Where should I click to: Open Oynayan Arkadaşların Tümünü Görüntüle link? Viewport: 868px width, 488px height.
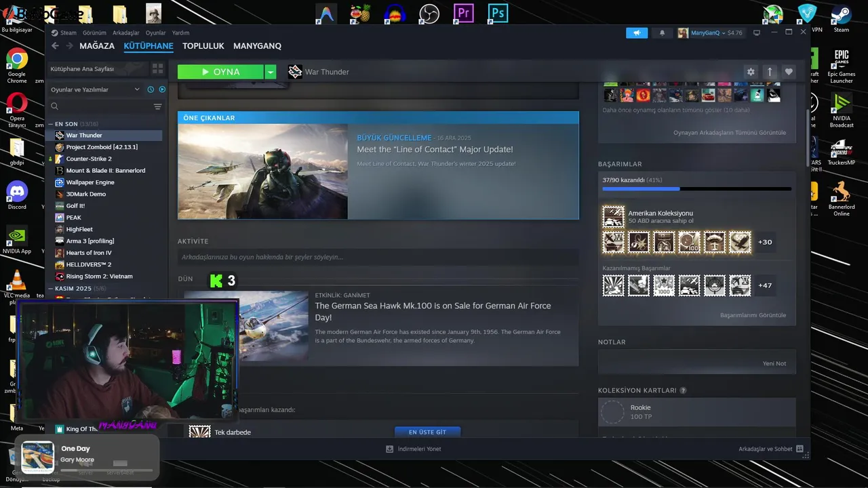(730, 133)
